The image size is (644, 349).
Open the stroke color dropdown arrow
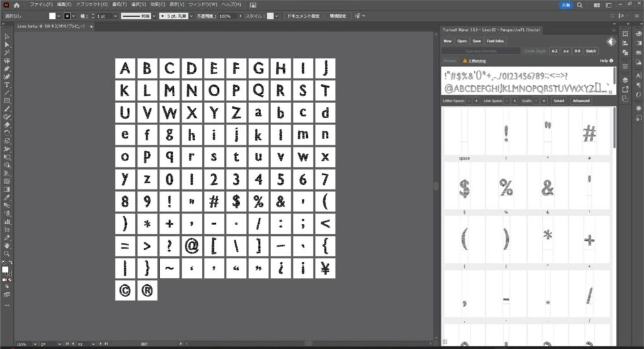[74, 16]
